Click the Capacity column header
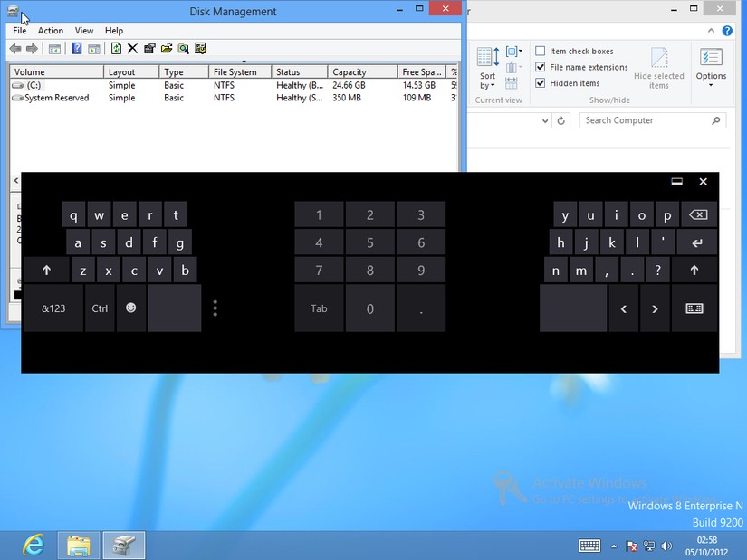The height and width of the screenshot is (560, 747). point(362,71)
